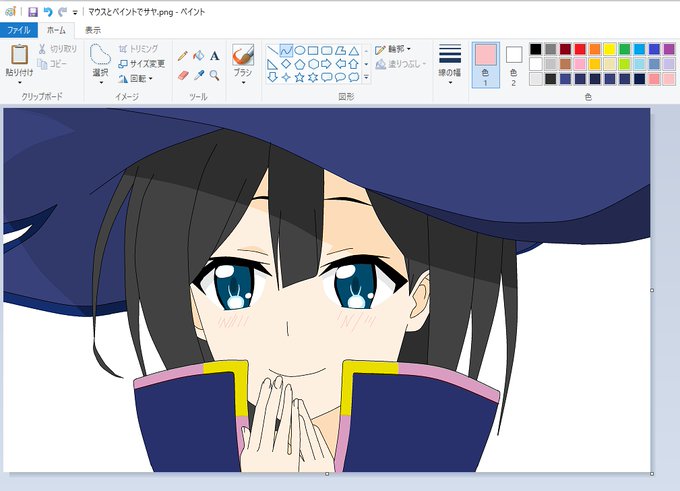Screen dimensions: 680x491
Task: Select the Eraser tool
Action: click(183, 75)
